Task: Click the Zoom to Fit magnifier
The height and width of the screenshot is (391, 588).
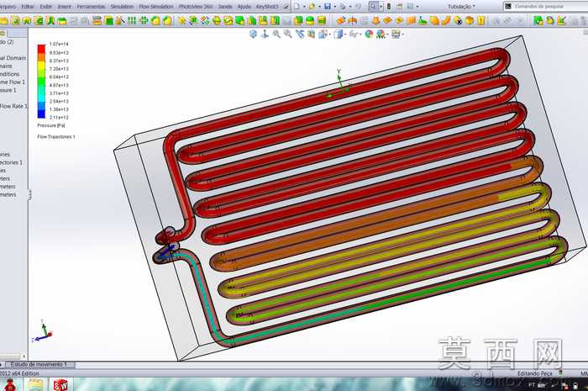Action: tap(276, 34)
